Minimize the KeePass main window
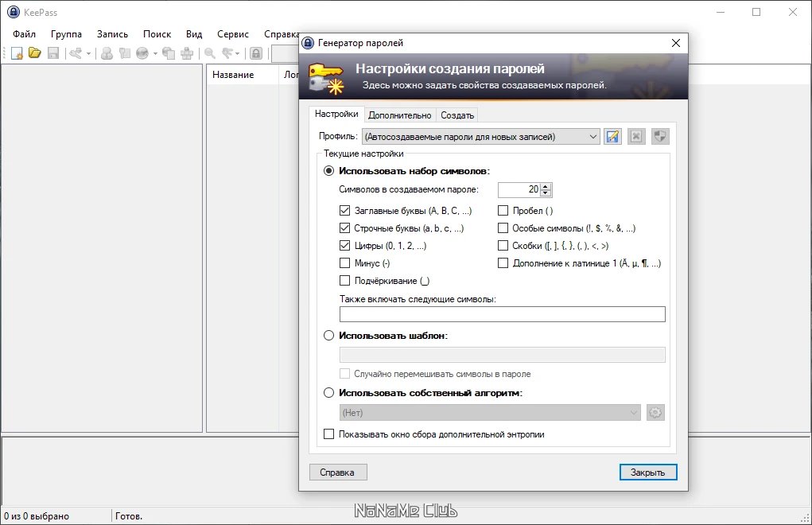Screen dimensions: 812x525 click(721, 12)
